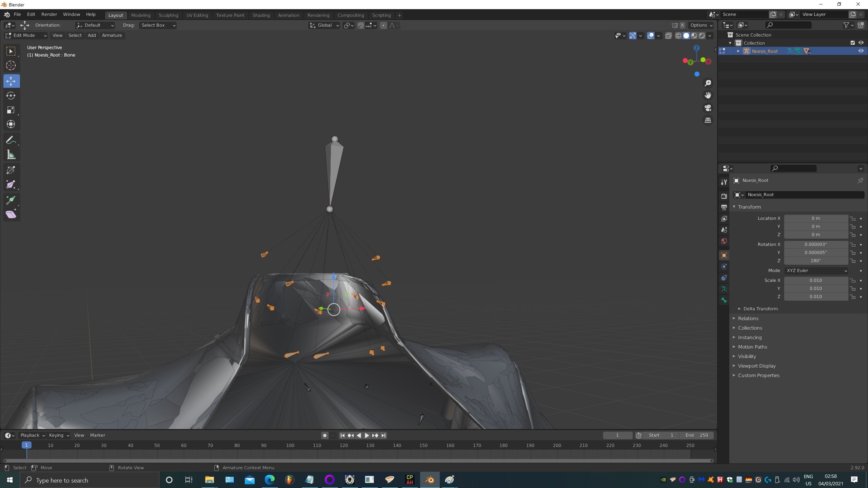Select the Move tool
Image resolution: width=868 pixels, height=488 pixels.
11,81
